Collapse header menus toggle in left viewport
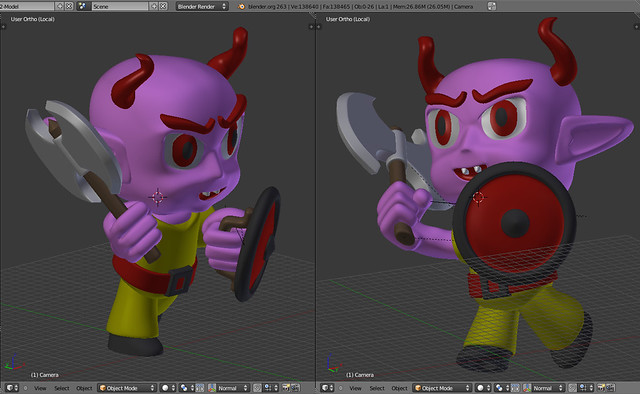Screen dimensions: 640x394 pos(25,388)
